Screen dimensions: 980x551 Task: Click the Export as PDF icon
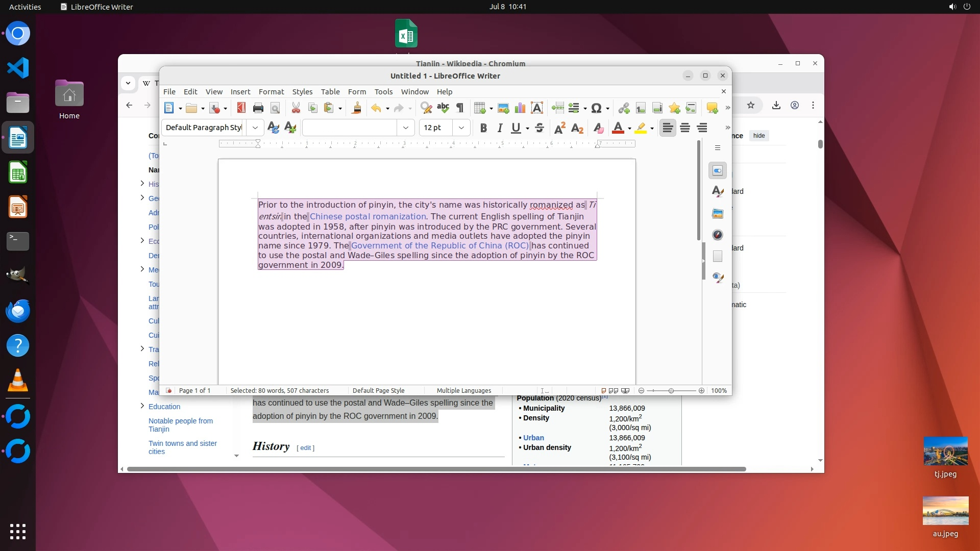[x=241, y=108]
